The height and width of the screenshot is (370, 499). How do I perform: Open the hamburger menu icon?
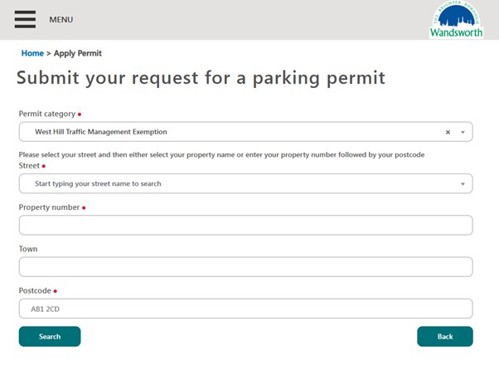(25, 19)
